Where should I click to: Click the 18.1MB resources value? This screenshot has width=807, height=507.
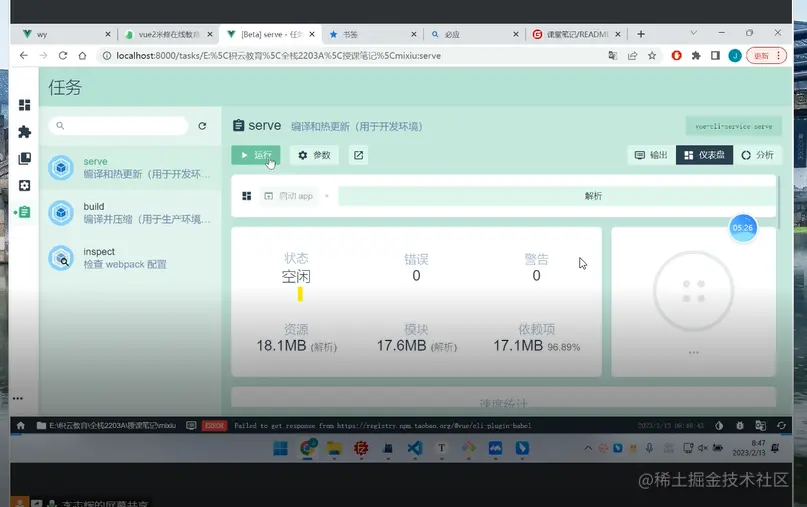point(282,345)
